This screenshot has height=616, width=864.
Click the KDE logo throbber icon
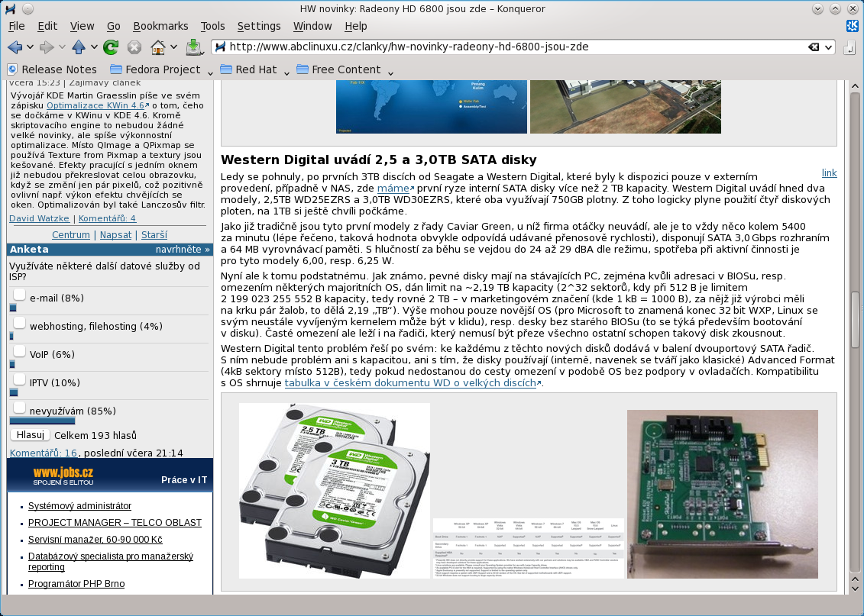pyautogui.click(x=853, y=26)
